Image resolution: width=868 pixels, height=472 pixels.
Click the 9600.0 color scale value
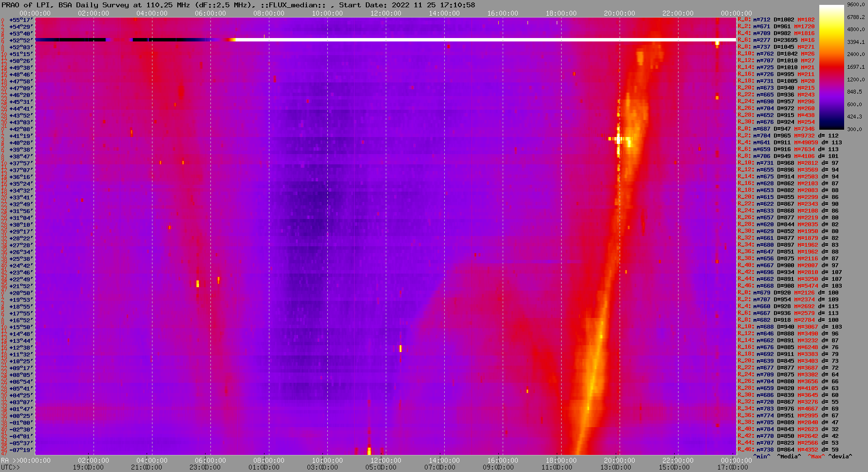(x=856, y=4)
